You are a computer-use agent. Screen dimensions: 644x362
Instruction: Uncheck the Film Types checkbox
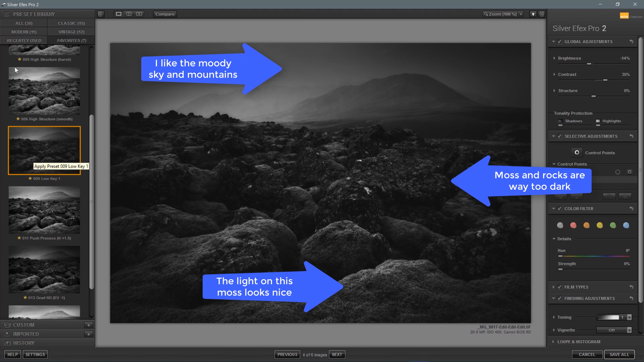[559, 287]
